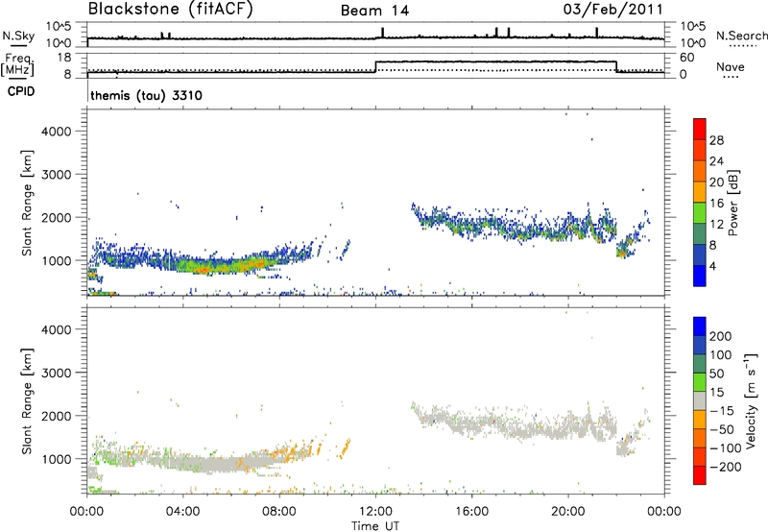
Task: Click the 3000 tick in the velocity panel
Action: pos(57,373)
